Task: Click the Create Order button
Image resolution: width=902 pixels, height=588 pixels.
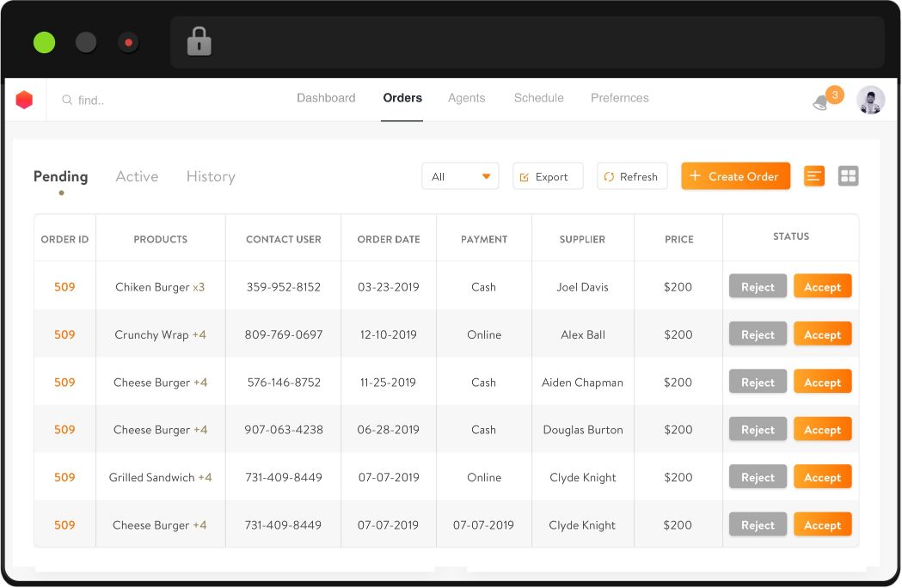Action: pos(735,176)
